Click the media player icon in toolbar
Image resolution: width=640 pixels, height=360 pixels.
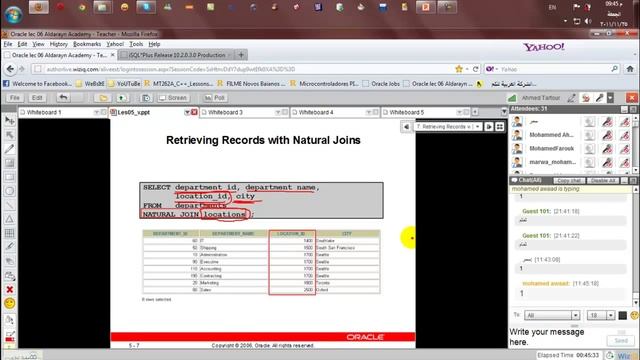[x=146, y=98]
